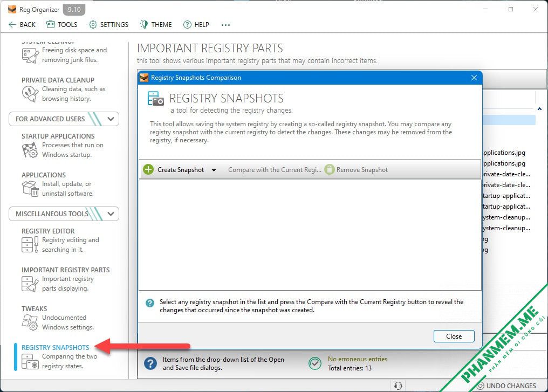Click the Remove Snapshot button
548x392 pixels.
click(356, 170)
